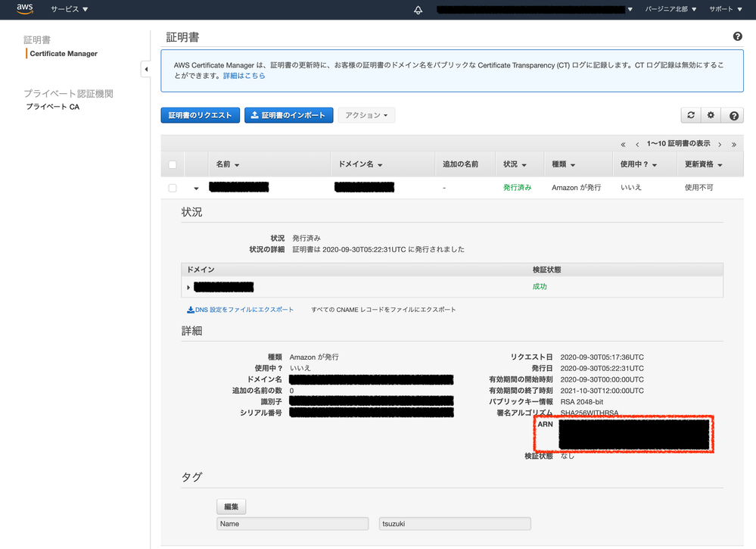
Task: Click 証明書のインポート button
Action: pyautogui.click(x=289, y=115)
